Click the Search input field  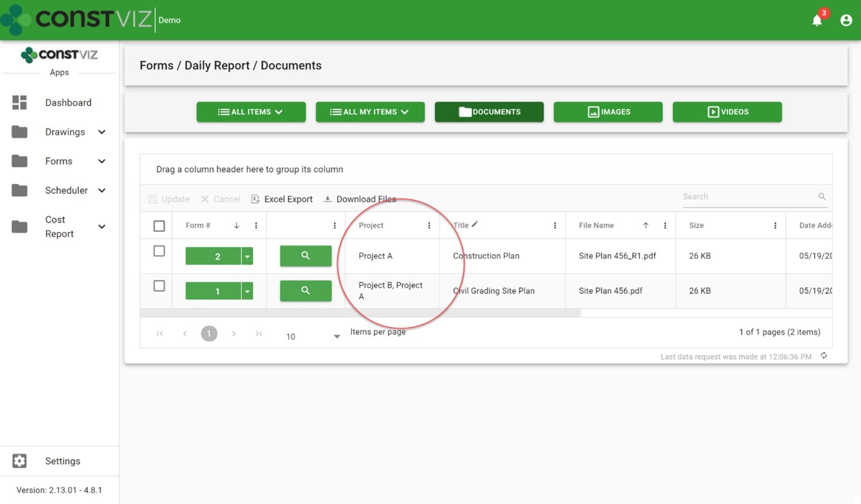(x=748, y=197)
